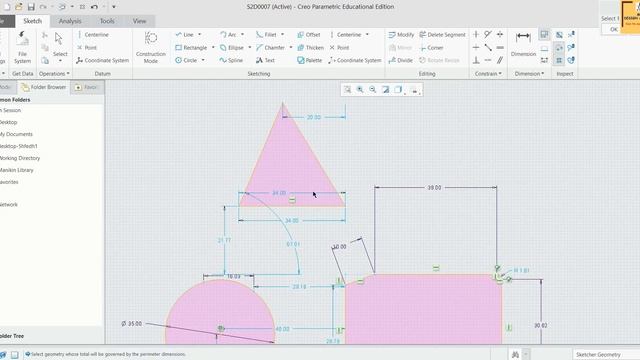Select the Fillet tool

click(x=266, y=35)
